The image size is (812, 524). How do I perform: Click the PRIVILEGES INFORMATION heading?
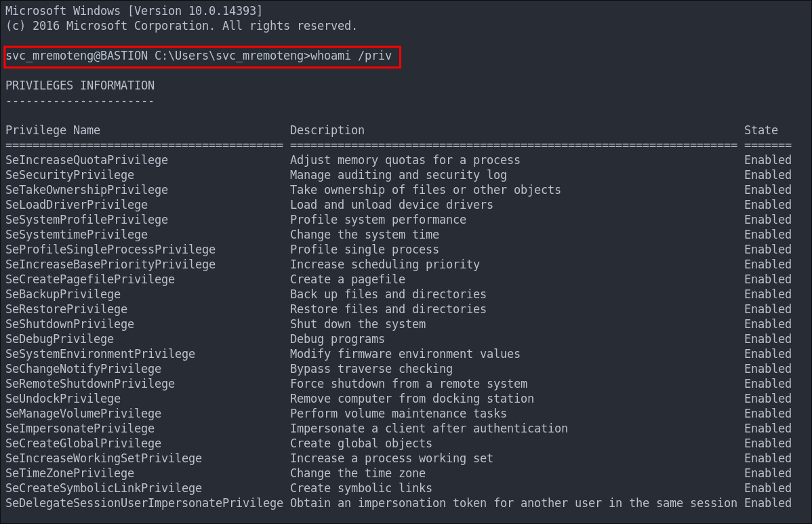pyautogui.click(x=80, y=85)
